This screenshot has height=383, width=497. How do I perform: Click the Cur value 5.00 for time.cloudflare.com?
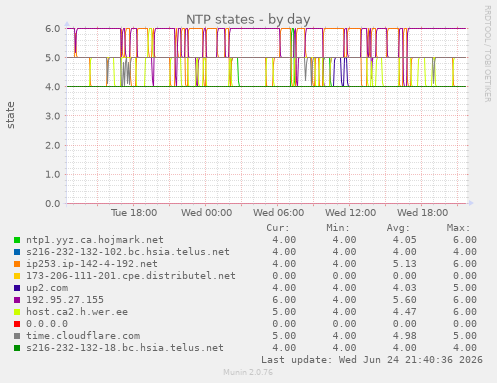[284, 336]
